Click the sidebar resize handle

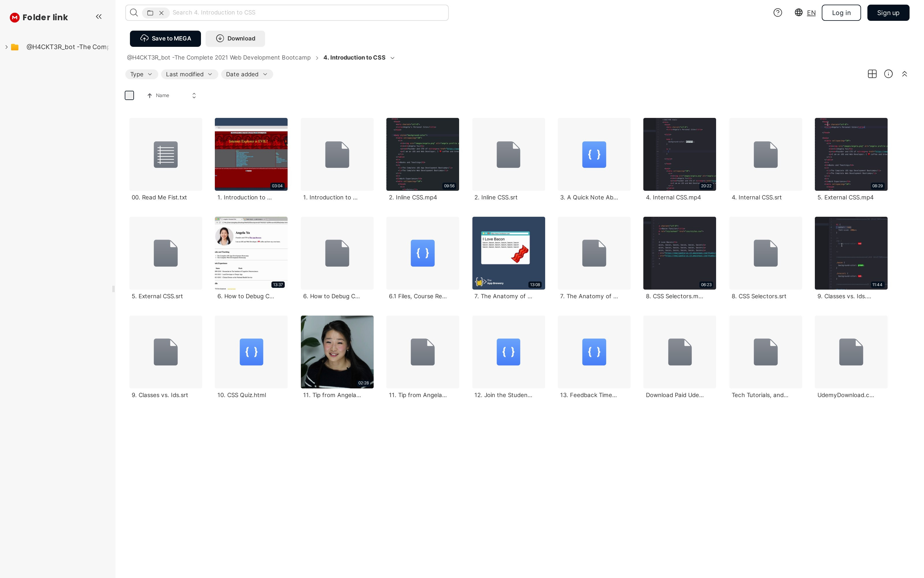click(x=113, y=289)
